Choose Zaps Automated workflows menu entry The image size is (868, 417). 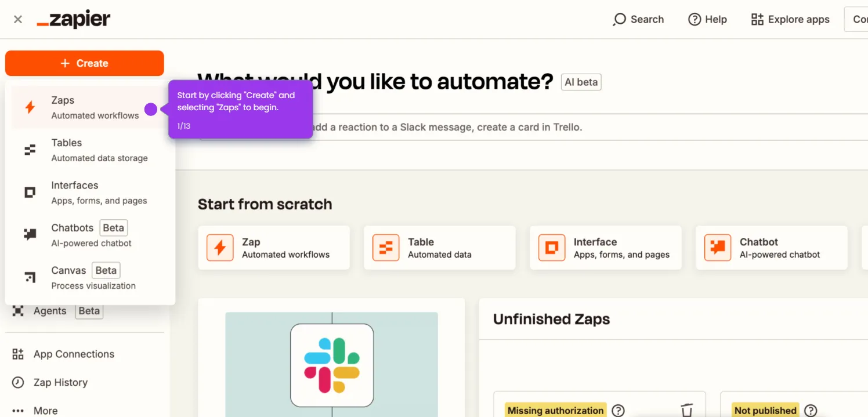(91, 107)
